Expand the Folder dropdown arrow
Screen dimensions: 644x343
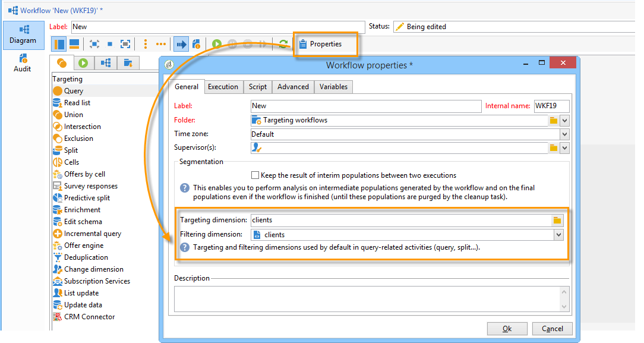[x=565, y=121]
